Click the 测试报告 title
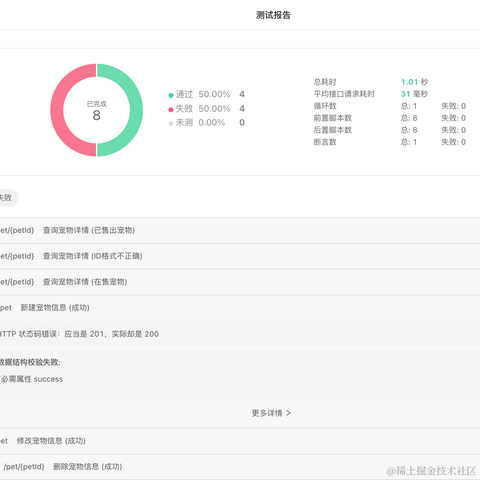This screenshot has width=480, height=480. (x=273, y=15)
